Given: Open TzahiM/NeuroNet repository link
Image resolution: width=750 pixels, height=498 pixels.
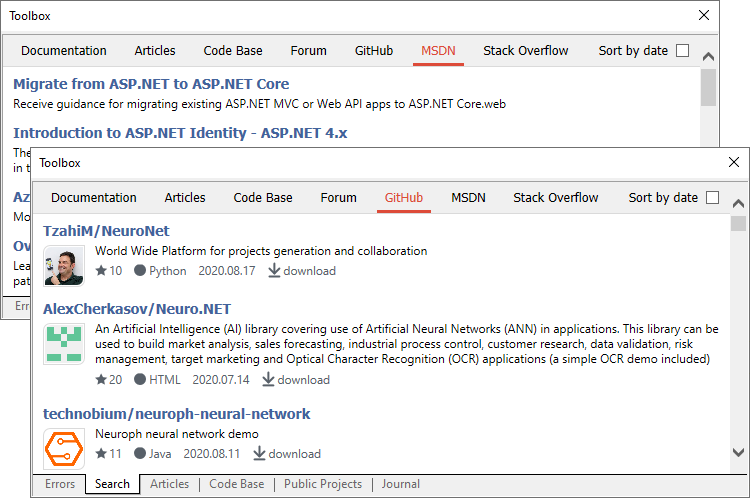Looking at the screenshot, I should 106,231.
